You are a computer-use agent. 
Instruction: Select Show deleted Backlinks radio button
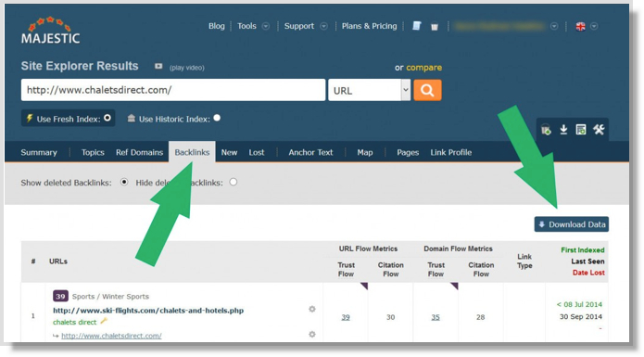[124, 182]
